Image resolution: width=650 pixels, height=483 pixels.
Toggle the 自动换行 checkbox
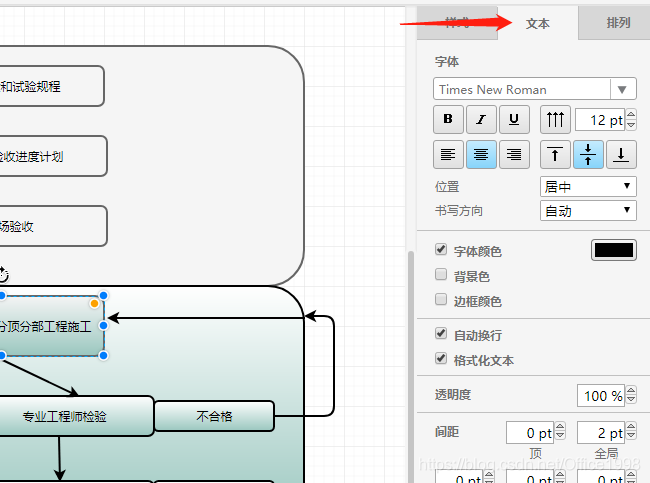[x=441, y=333]
